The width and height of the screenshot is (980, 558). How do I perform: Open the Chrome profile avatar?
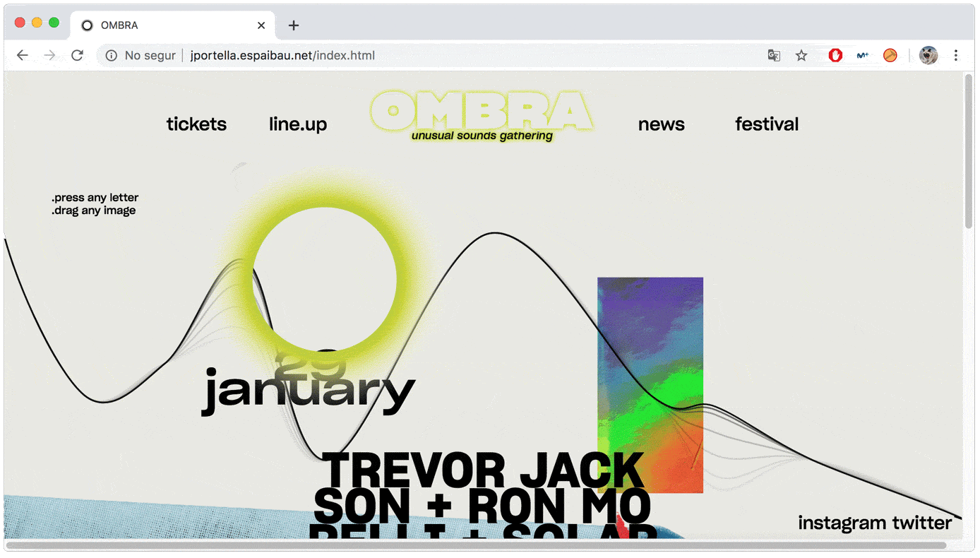coord(928,55)
